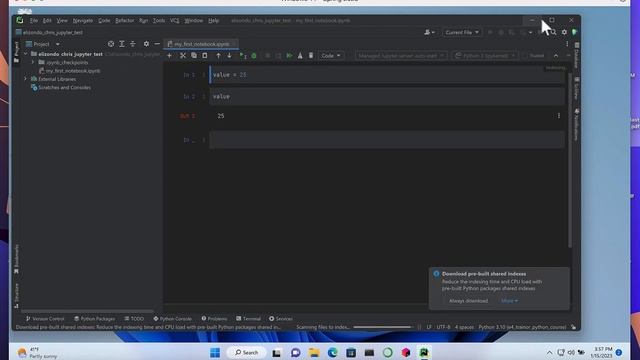The width and height of the screenshot is (640, 360).
Task: Open the Python Packages tool window
Action: tap(95, 318)
